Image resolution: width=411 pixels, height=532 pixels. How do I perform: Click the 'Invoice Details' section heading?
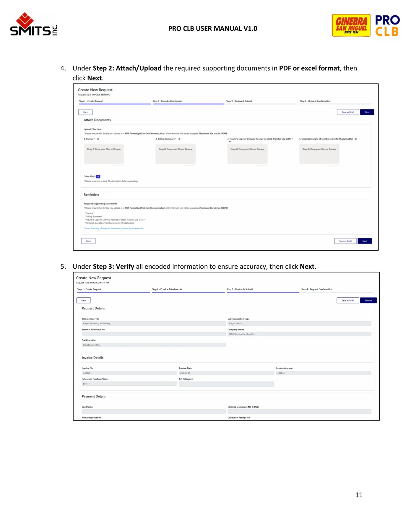[92, 358]
